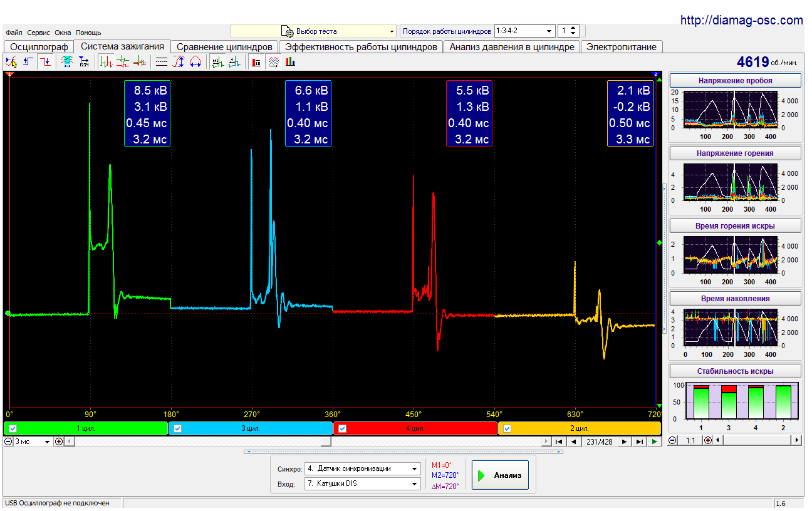Viewport: 812px width, 511px height.
Task: Open cylinder firing order 1-3-4-2 dropdown
Action: click(x=525, y=31)
